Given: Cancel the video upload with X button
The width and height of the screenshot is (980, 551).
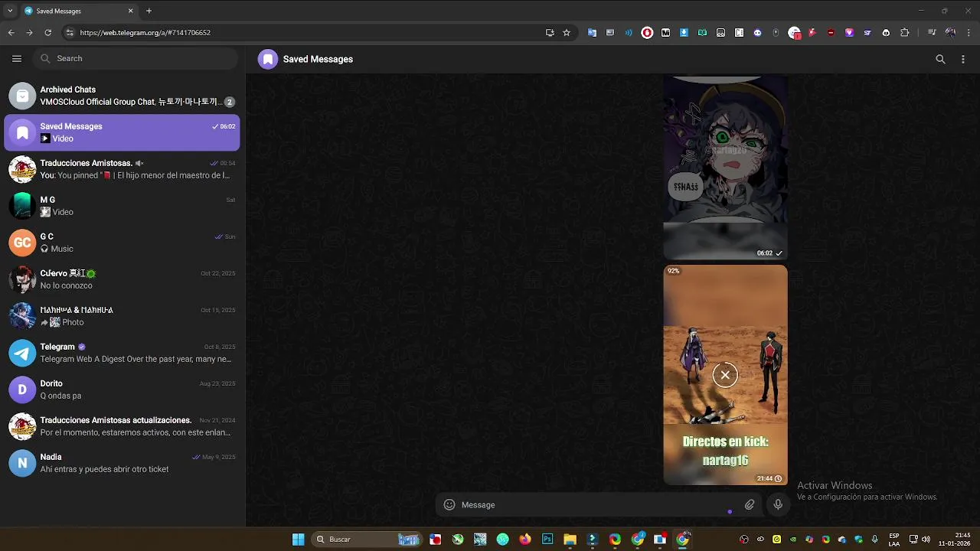Looking at the screenshot, I should pyautogui.click(x=725, y=375).
